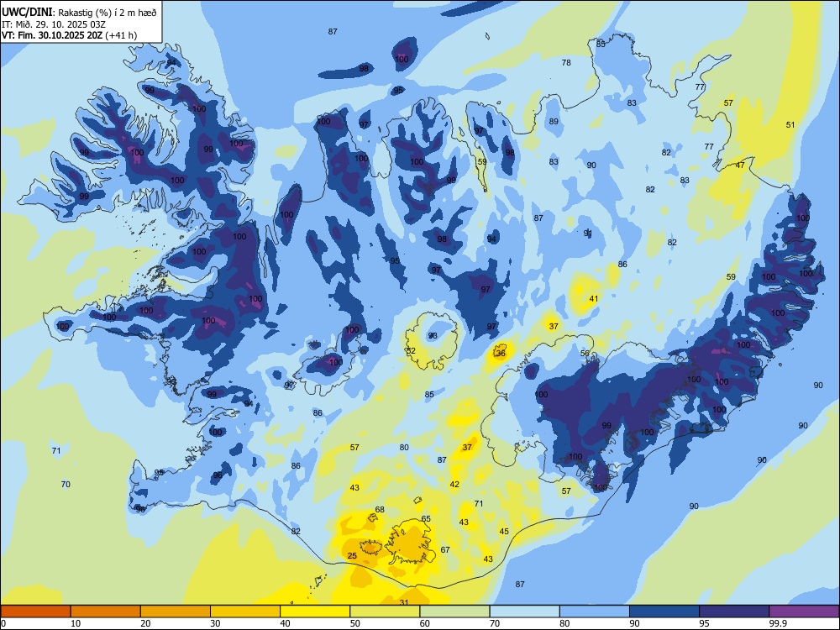This screenshot has width=840, height=630.
Task: Click the map value 42
Action: pos(454,485)
